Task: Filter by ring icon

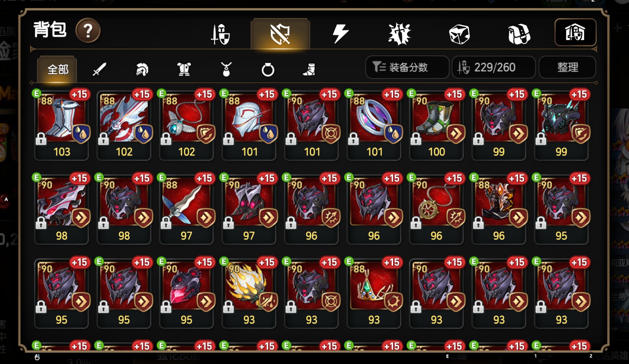Action: (268, 70)
